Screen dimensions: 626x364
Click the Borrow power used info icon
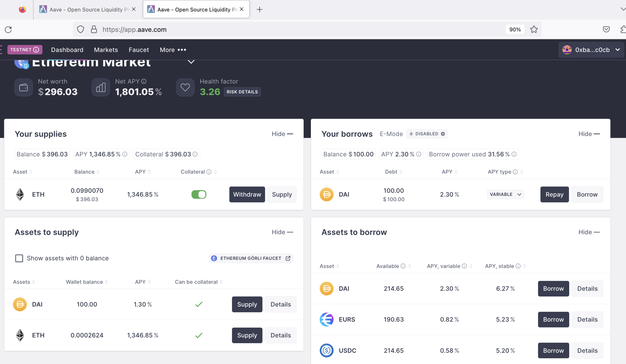tap(514, 154)
